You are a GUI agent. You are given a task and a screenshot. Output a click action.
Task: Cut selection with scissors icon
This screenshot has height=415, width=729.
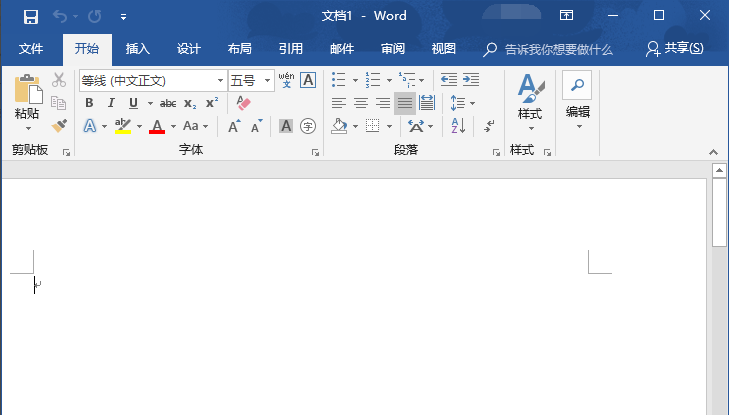(59, 80)
